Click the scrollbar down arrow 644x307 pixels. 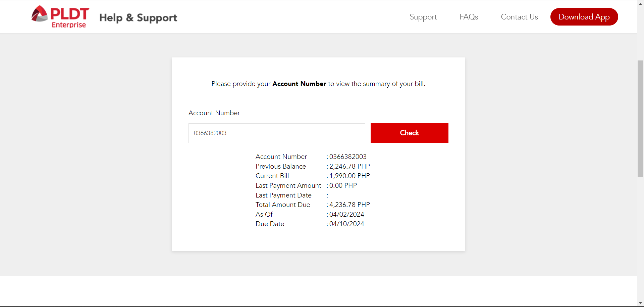point(640,303)
